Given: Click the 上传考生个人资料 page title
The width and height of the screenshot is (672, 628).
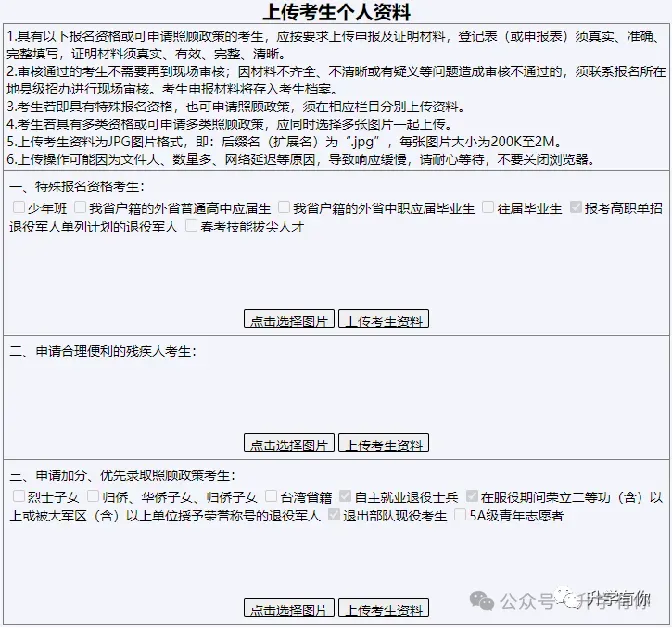Looking at the screenshot, I should click(337, 12).
